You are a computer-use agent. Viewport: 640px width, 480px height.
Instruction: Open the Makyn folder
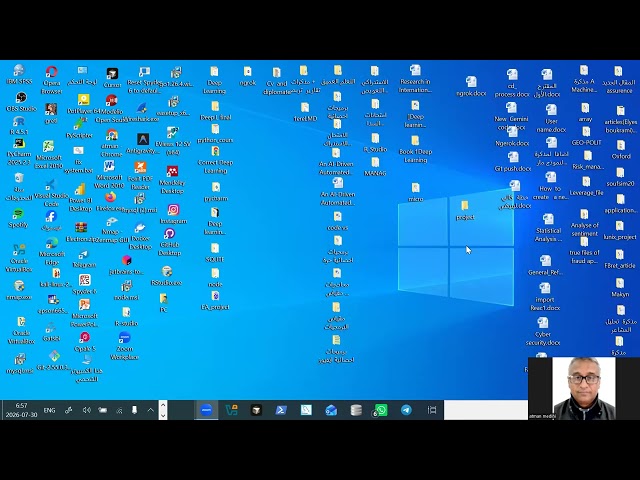click(620, 287)
